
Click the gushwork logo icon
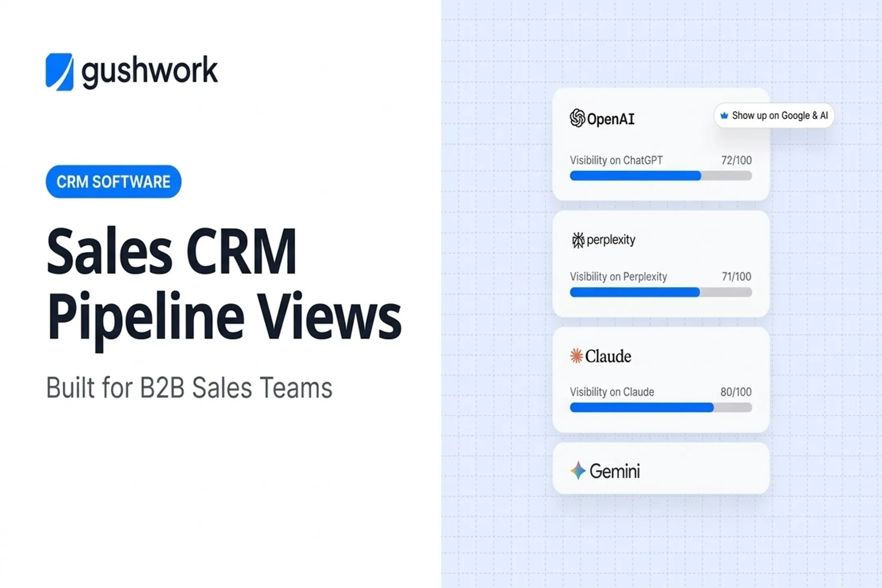click(60, 71)
